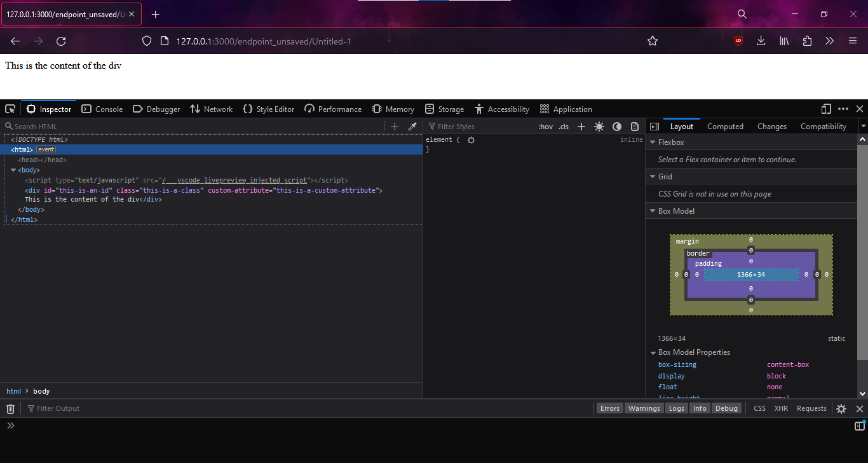Open the Application tab
This screenshot has height=463, width=868.
click(x=566, y=109)
